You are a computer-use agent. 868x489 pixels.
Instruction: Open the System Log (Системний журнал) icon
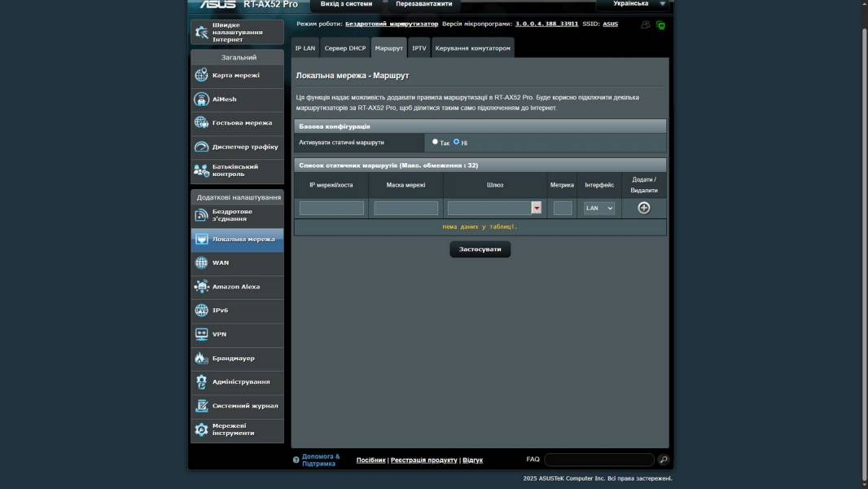coord(202,405)
